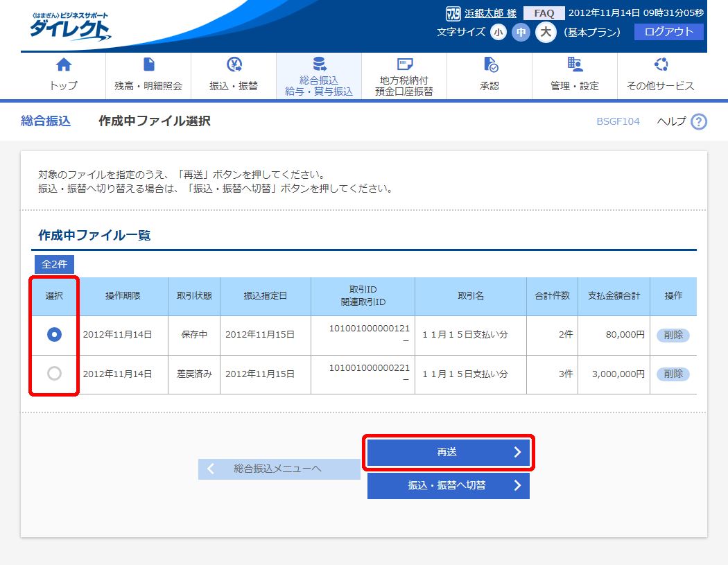Click the 承認 approval icon
This screenshot has width=728, height=565.
(489, 65)
